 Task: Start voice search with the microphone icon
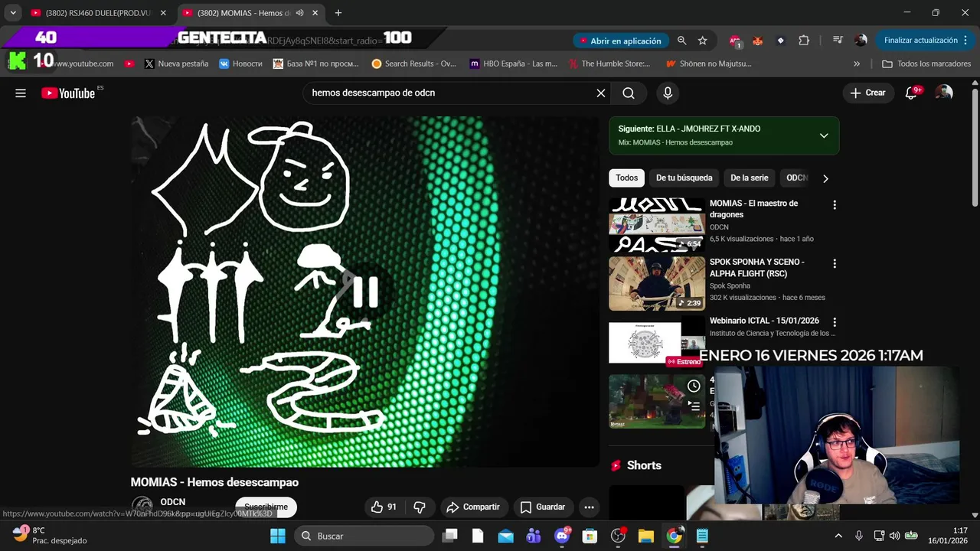click(668, 93)
